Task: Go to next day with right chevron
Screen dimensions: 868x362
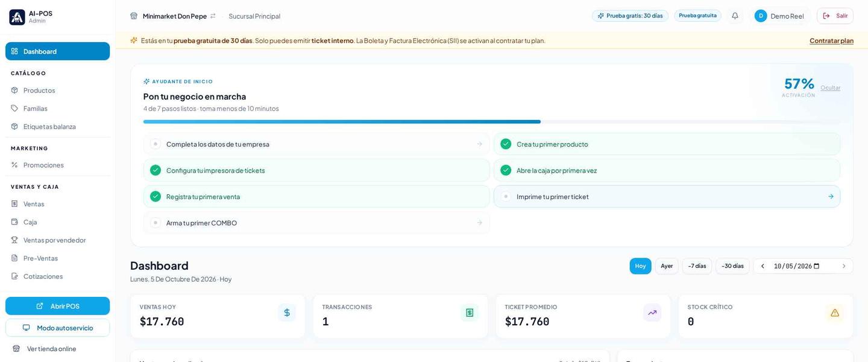Action: point(844,266)
